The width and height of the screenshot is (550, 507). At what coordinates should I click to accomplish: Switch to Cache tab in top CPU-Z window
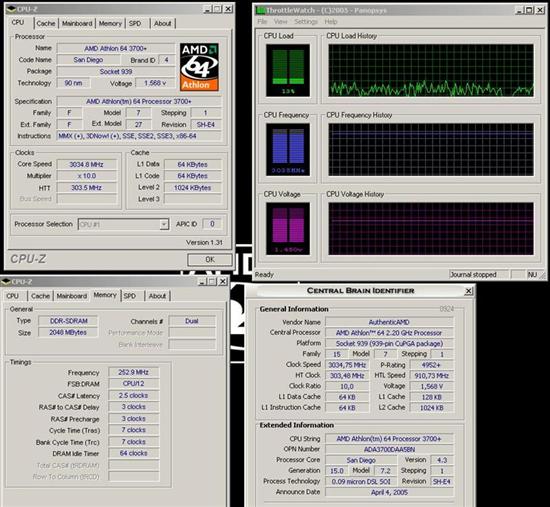46,24
